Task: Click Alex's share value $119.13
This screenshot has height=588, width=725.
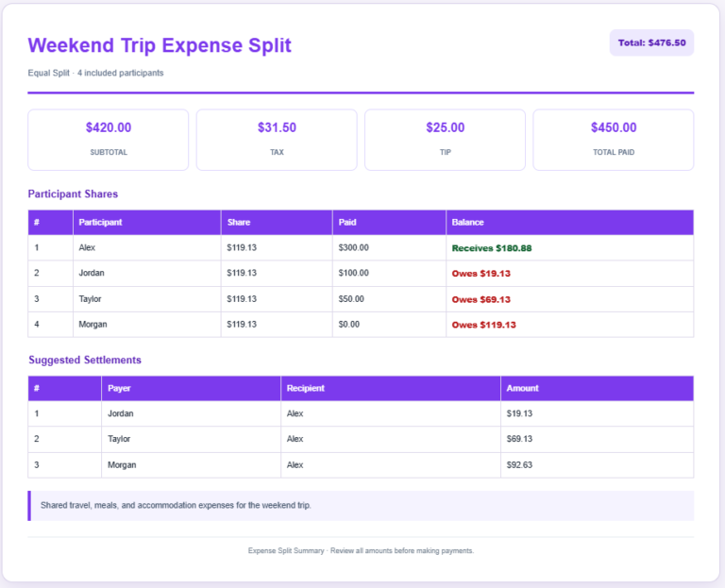Action: pos(242,248)
